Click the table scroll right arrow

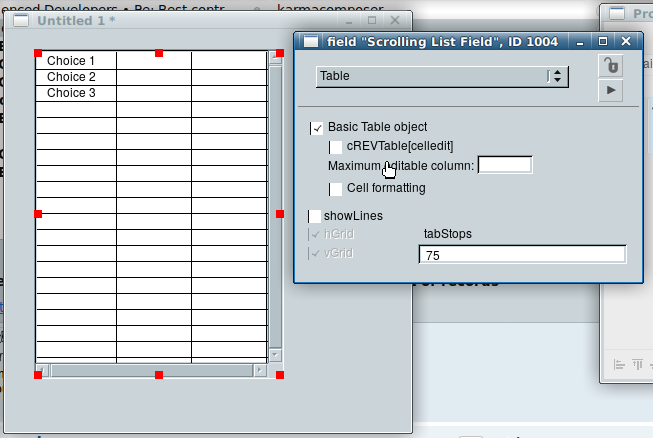click(x=260, y=370)
